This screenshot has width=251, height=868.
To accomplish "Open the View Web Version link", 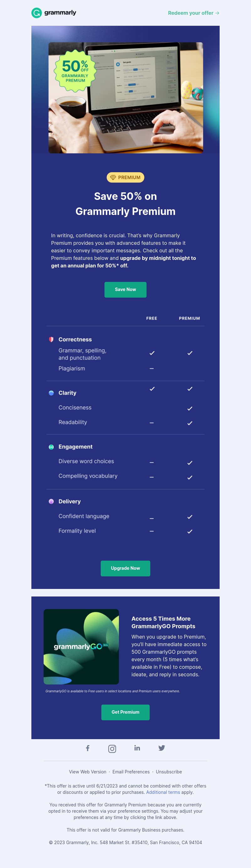I will point(88,772).
